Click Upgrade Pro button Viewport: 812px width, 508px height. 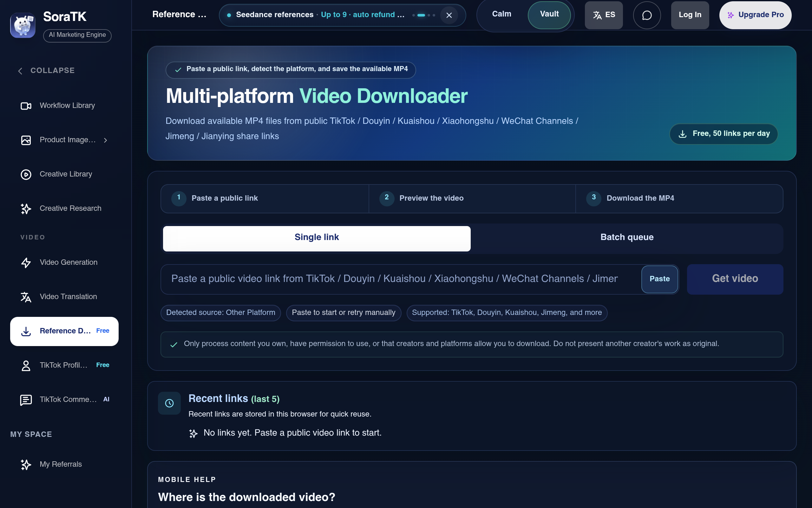755,15
